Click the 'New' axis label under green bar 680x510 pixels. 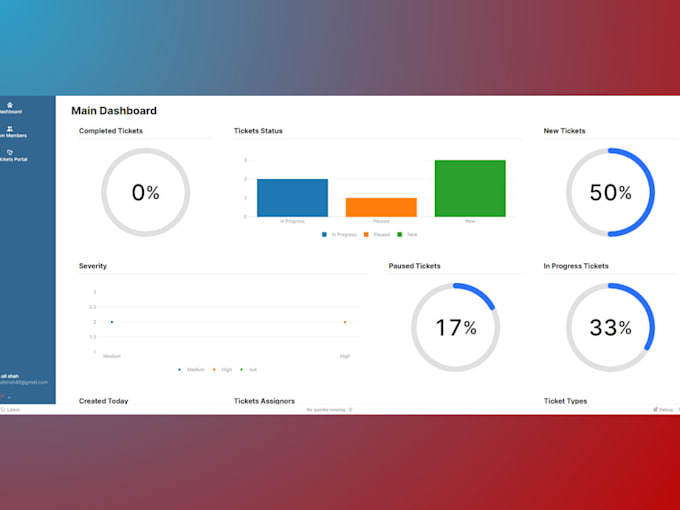(x=470, y=221)
